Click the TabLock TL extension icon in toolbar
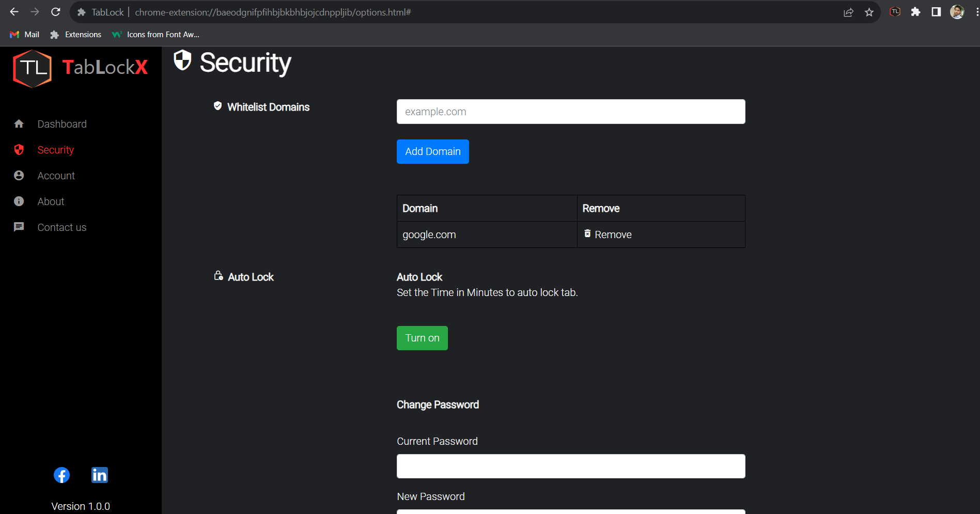This screenshot has width=980, height=514. 894,11
